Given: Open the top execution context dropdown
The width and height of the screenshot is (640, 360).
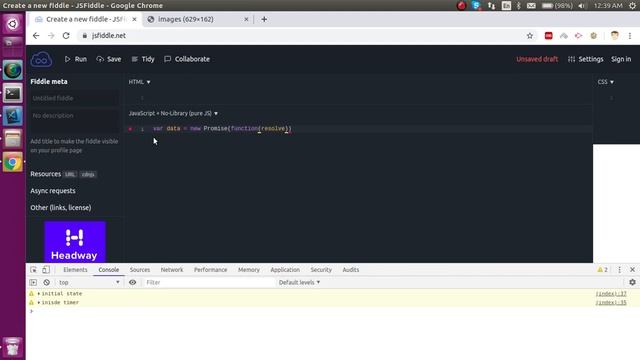Looking at the screenshot, I should tap(89, 282).
